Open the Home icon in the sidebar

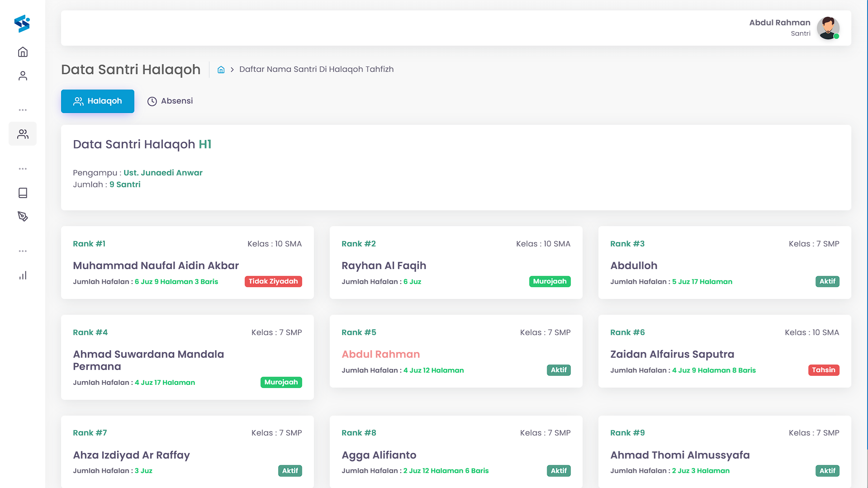pyautogui.click(x=23, y=52)
